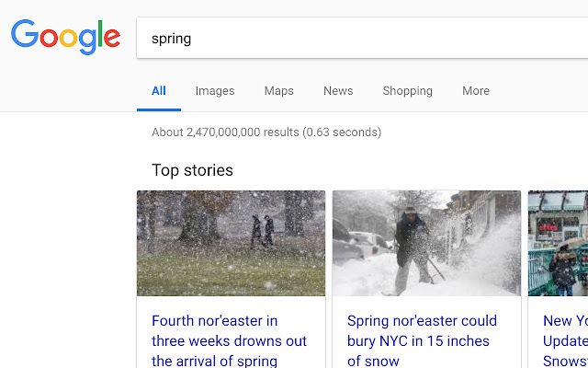Go to the News tab
Viewport: 588px width, 368px height.
click(x=338, y=91)
